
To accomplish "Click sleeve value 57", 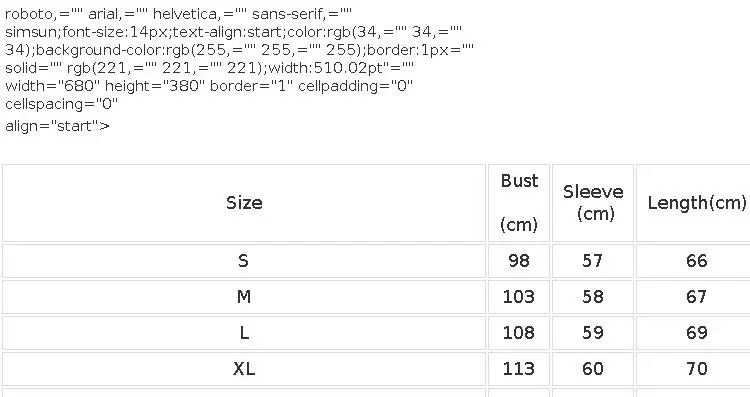I will pyautogui.click(x=593, y=261).
